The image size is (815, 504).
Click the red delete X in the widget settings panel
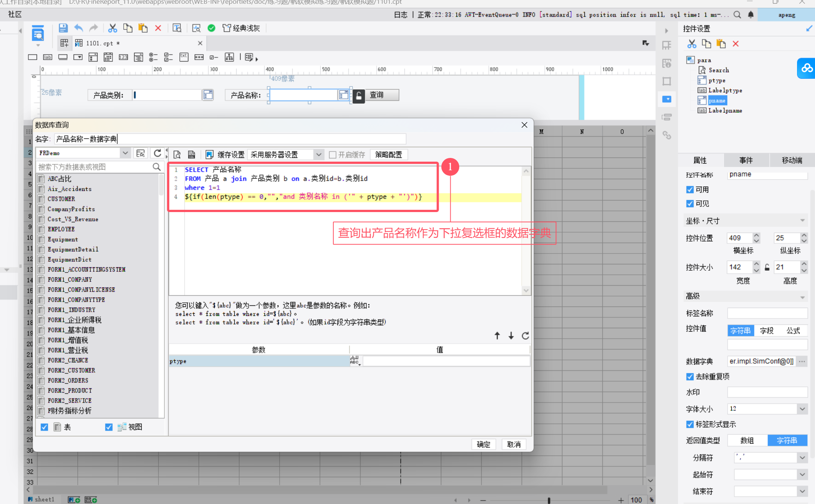coord(735,44)
